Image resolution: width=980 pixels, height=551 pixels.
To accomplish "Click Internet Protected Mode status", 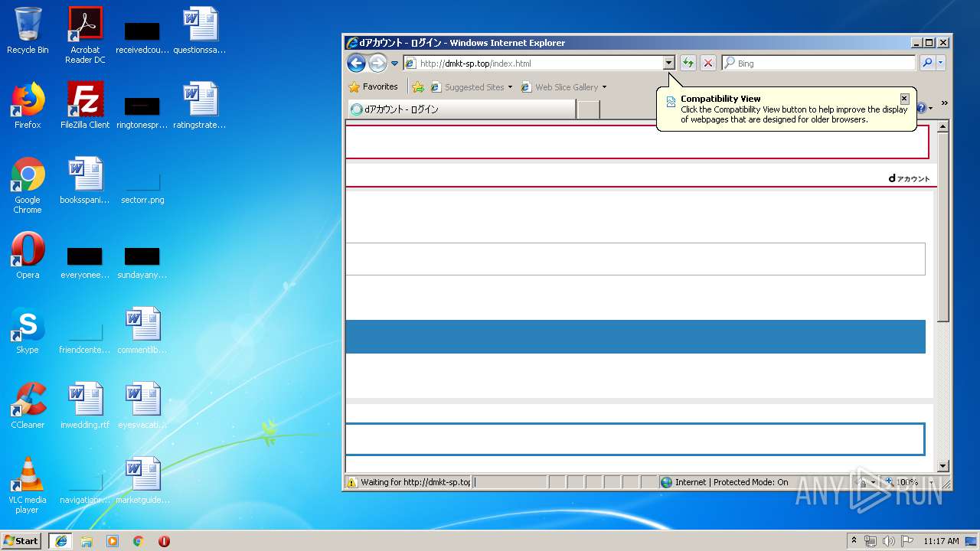I will pos(724,482).
